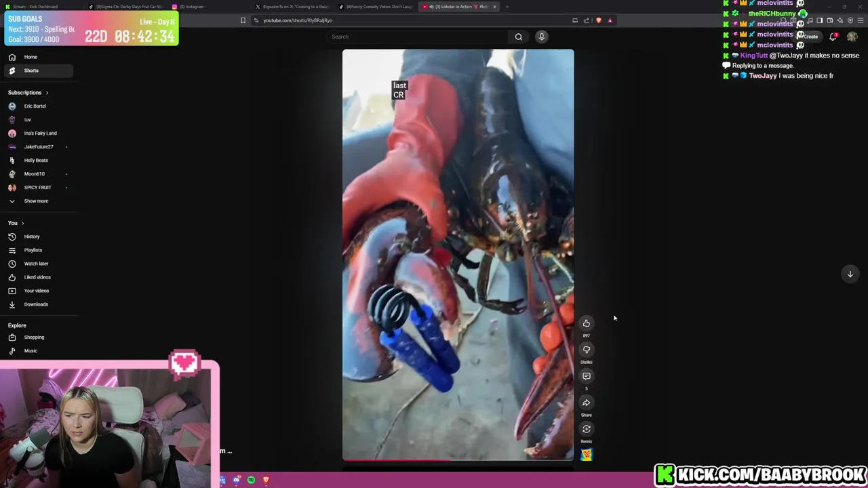This screenshot has width=868, height=488.
Task: Expand Show more under subscriptions
Action: pyautogui.click(x=38, y=201)
